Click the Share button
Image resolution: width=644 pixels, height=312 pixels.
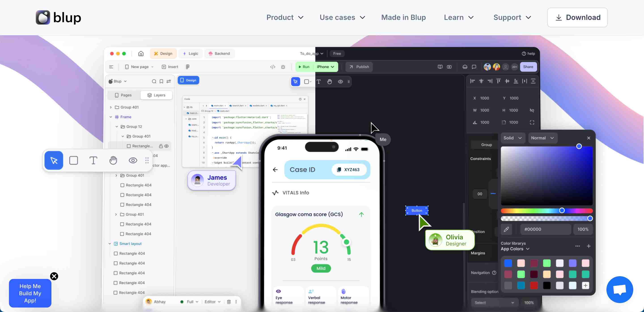pyautogui.click(x=528, y=67)
